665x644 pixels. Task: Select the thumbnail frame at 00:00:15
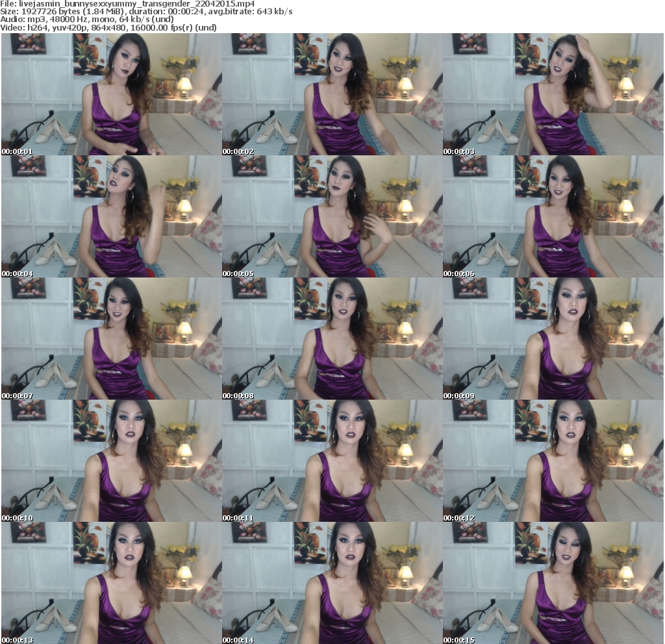(553, 584)
